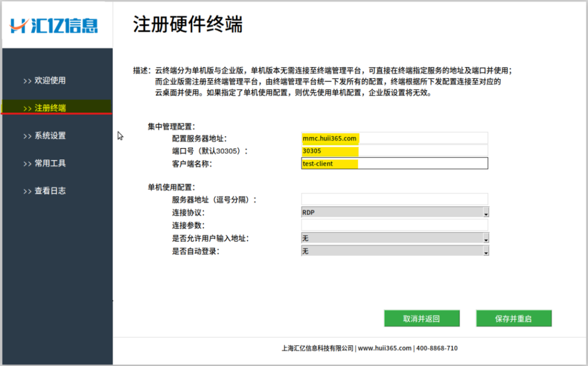The image size is (588, 366).
Task: Click the empty 服务器地址（逗号分隔）field
Action: pyautogui.click(x=394, y=199)
